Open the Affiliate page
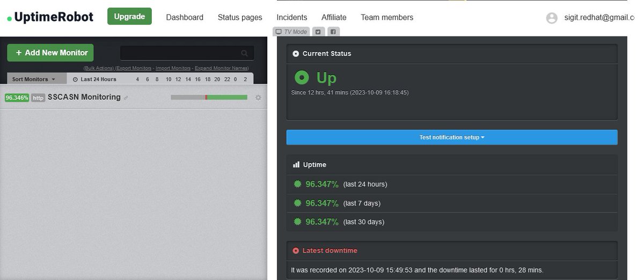The height and width of the screenshot is (280, 644). point(334,17)
